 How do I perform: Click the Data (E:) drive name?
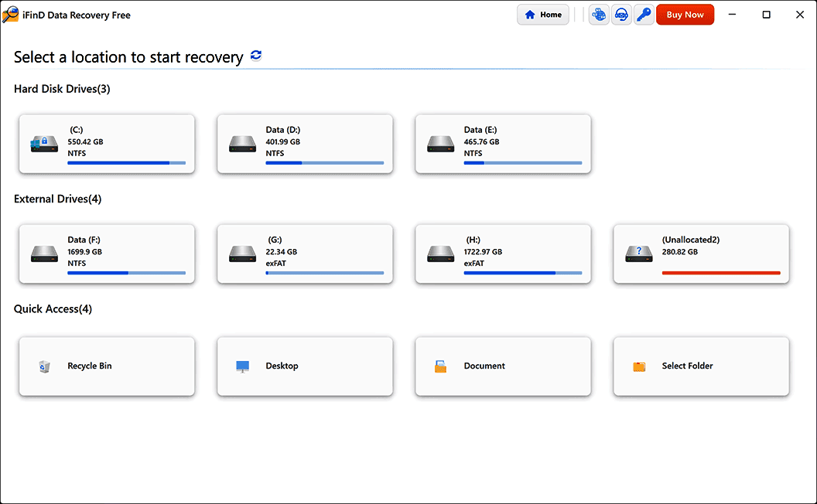(480, 130)
